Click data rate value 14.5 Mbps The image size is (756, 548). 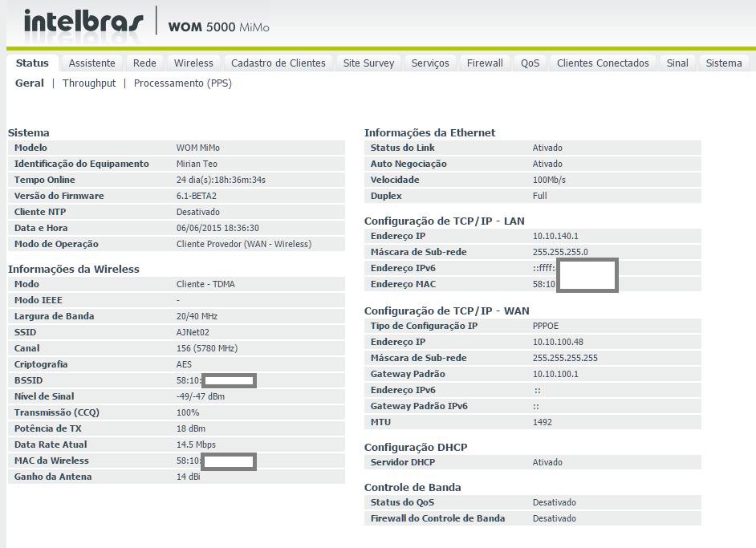pos(196,444)
